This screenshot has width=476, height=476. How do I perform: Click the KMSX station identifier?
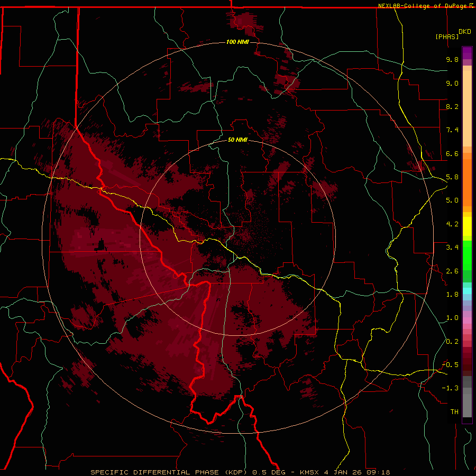309,472
